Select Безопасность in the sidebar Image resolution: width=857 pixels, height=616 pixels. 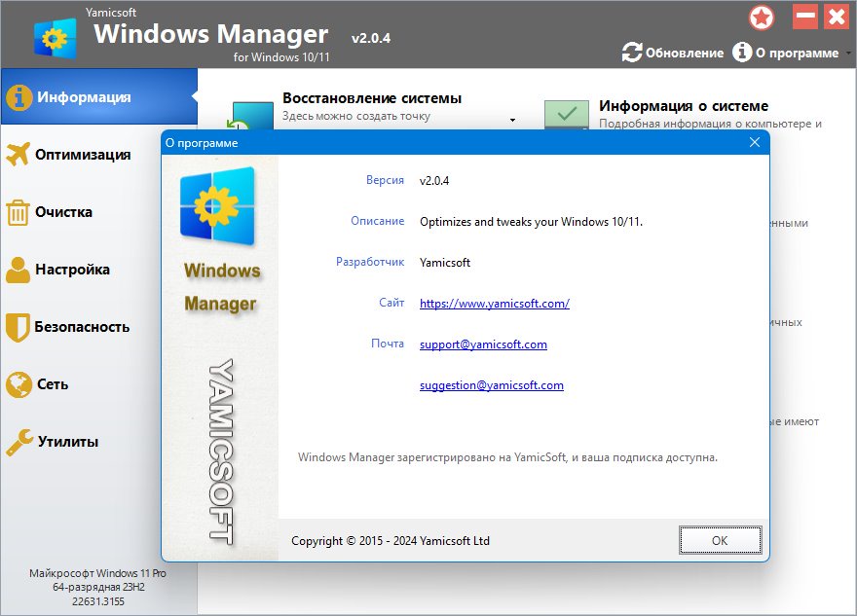pos(82,327)
